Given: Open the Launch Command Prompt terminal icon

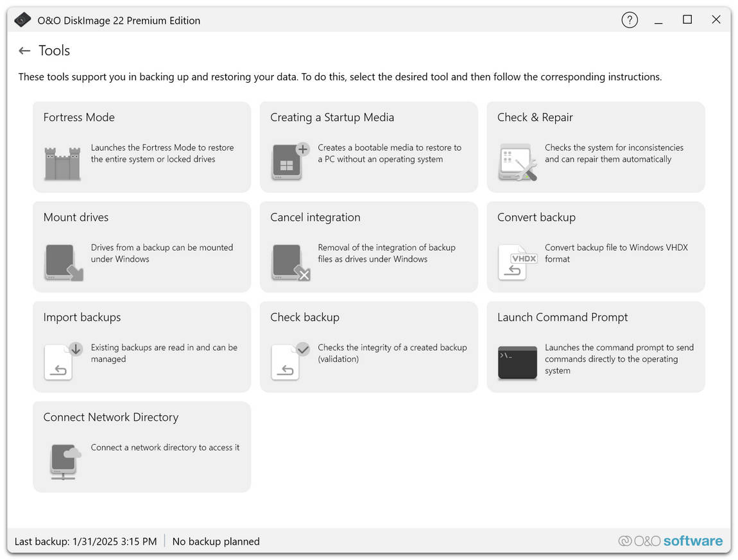Looking at the screenshot, I should (x=517, y=362).
